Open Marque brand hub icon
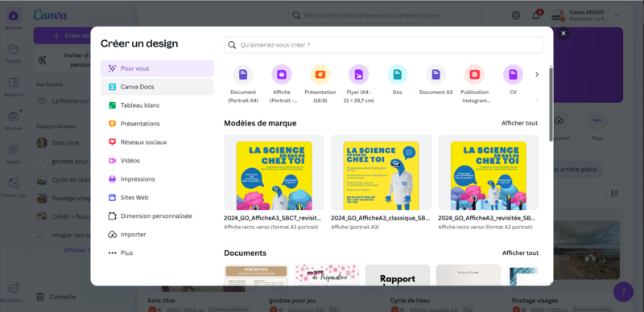 pyautogui.click(x=14, y=121)
